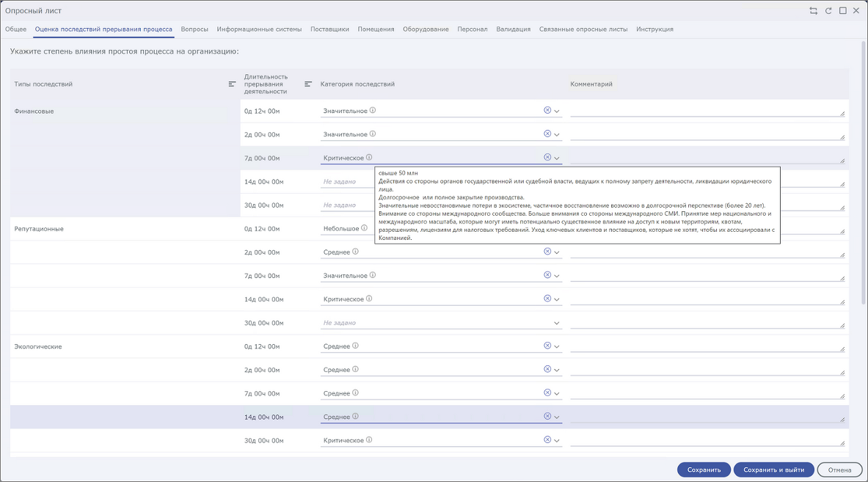
Task: Click info icon beside Финансовые 7д "Критическое"
Action: click(x=369, y=158)
